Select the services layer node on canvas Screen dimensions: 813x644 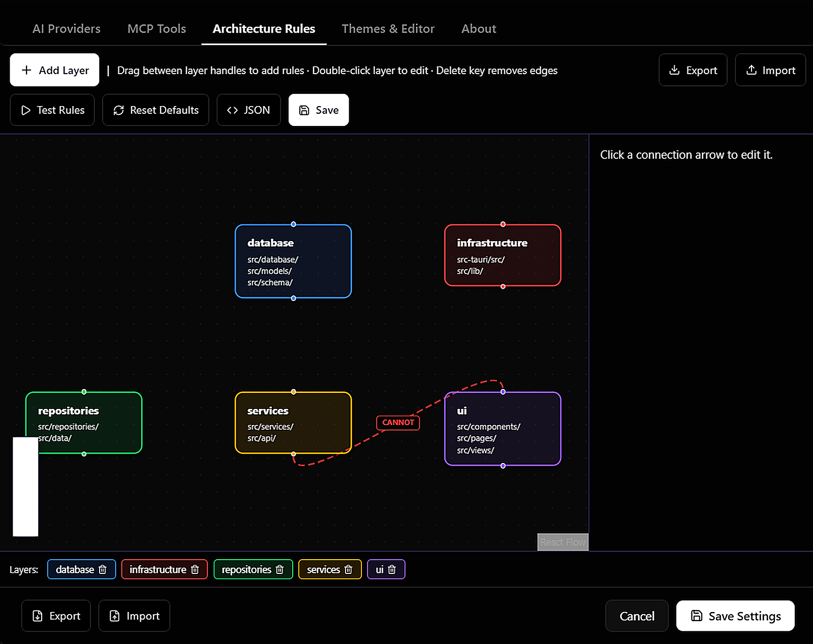click(x=293, y=423)
